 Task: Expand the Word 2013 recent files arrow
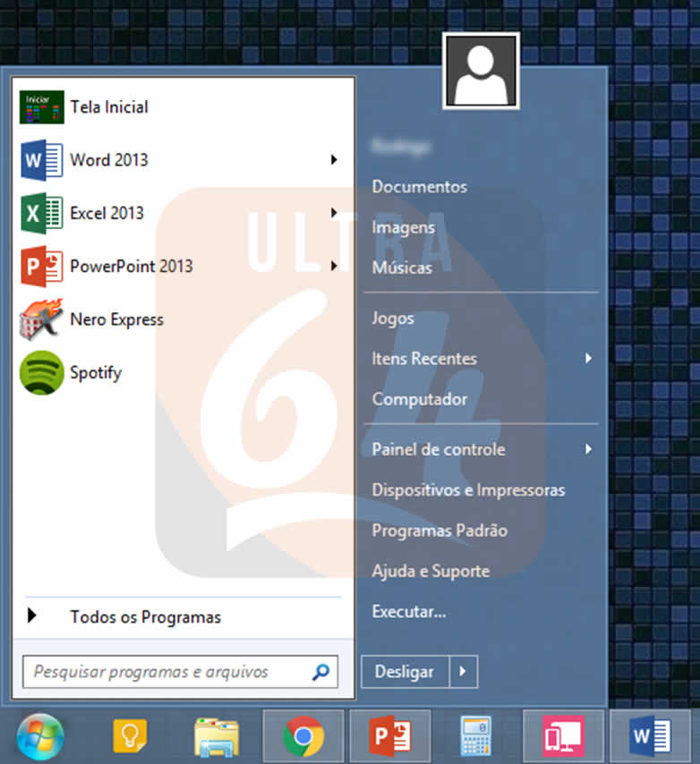point(334,160)
